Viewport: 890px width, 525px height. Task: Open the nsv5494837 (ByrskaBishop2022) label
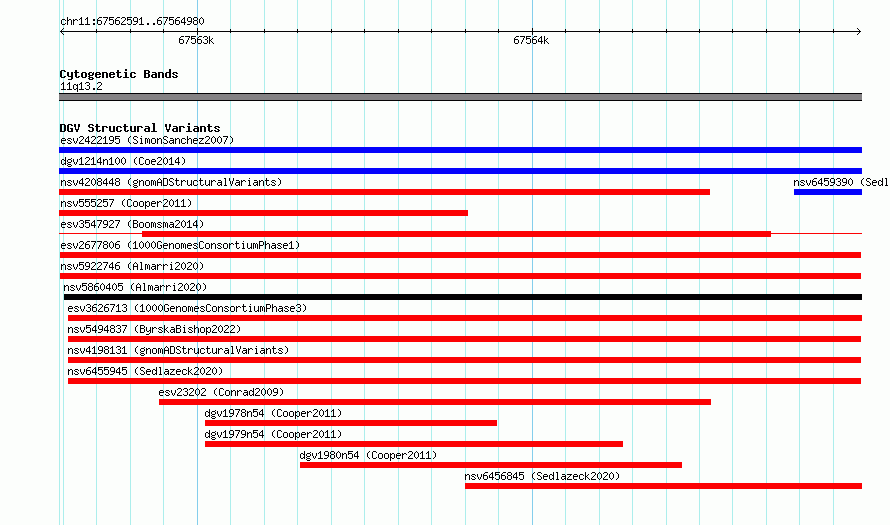click(x=154, y=329)
